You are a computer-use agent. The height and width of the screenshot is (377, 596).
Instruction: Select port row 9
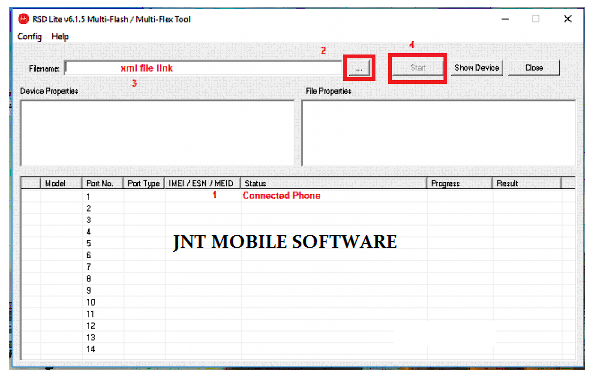298,291
